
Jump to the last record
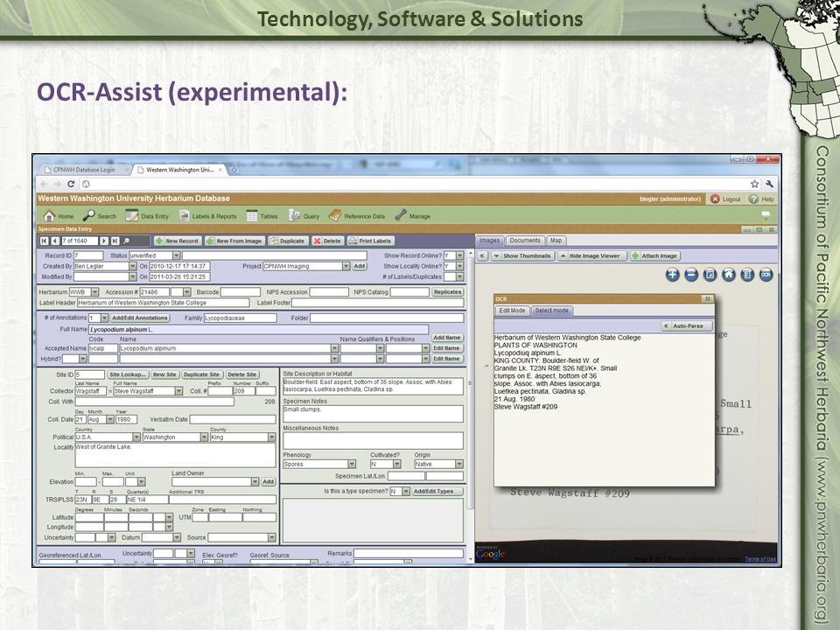pyautogui.click(x=115, y=241)
